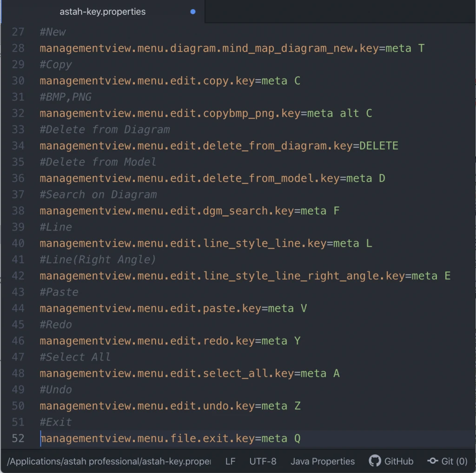
Task: Click the edit.copy.key=meta C line
Action: pos(170,81)
